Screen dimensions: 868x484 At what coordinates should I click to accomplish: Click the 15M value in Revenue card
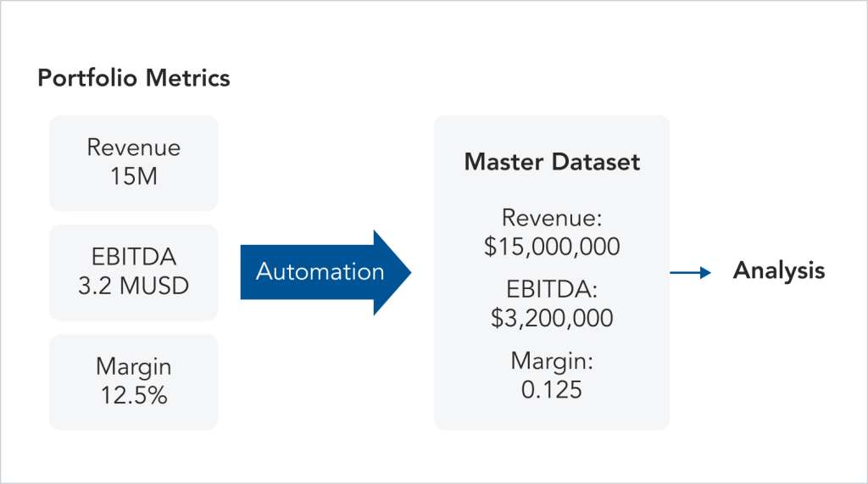click(134, 176)
